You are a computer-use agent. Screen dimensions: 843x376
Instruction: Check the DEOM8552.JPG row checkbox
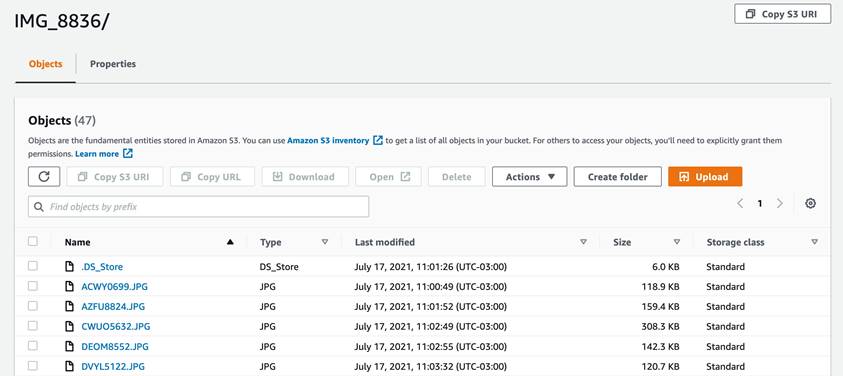(33, 345)
